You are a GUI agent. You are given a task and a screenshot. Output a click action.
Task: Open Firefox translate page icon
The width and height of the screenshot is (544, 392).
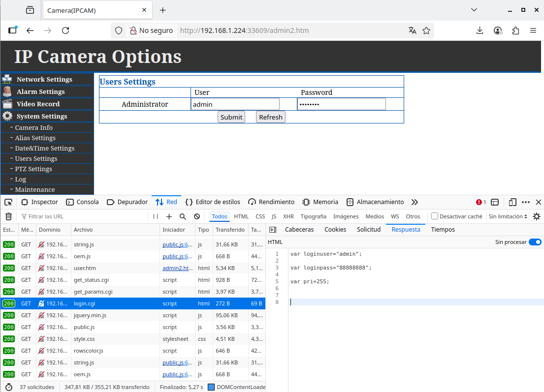[x=413, y=30]
